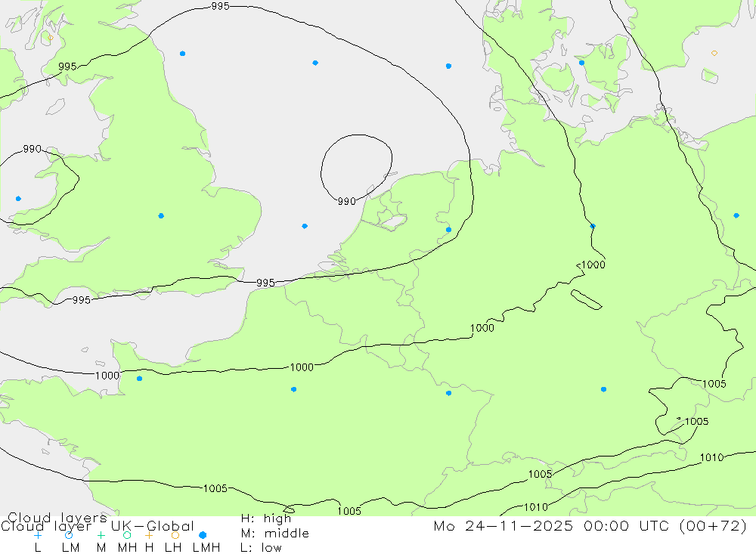This screenshot has width=756, height=554.
Task: Click the 'L: low' legend text
Action: (261, 548)
